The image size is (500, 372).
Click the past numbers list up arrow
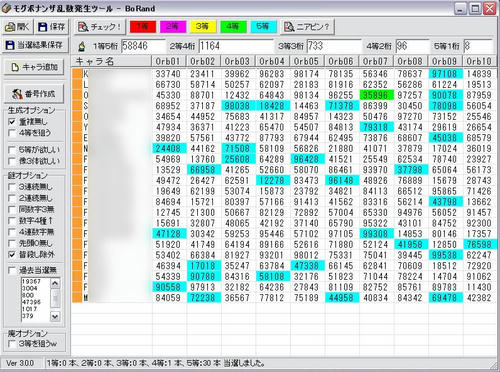(55, 283)
